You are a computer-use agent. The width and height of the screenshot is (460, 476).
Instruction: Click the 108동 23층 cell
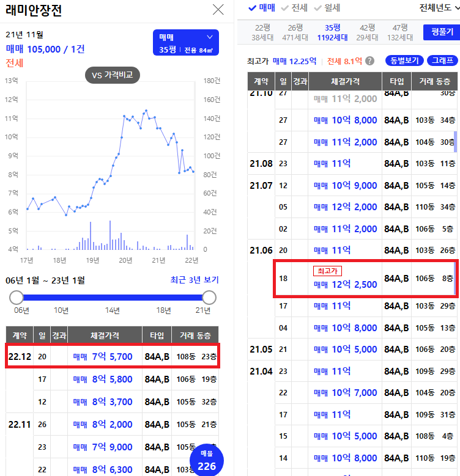point(196,356)
